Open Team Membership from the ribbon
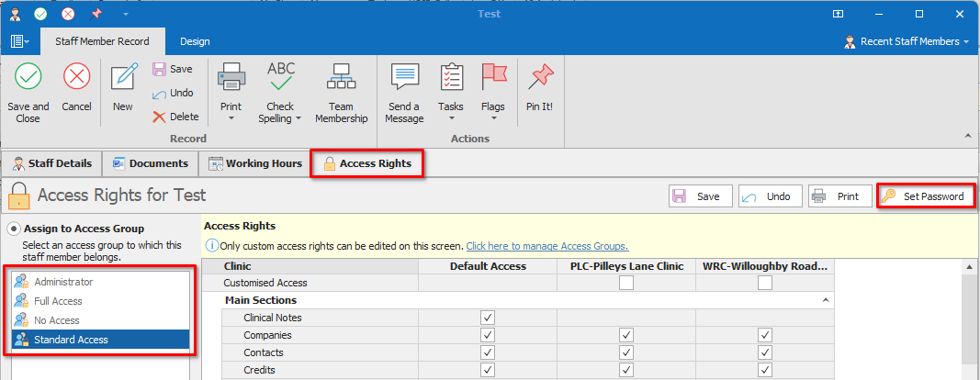Image resolution: width=980 pixels, height=380 pixels. 341,93
